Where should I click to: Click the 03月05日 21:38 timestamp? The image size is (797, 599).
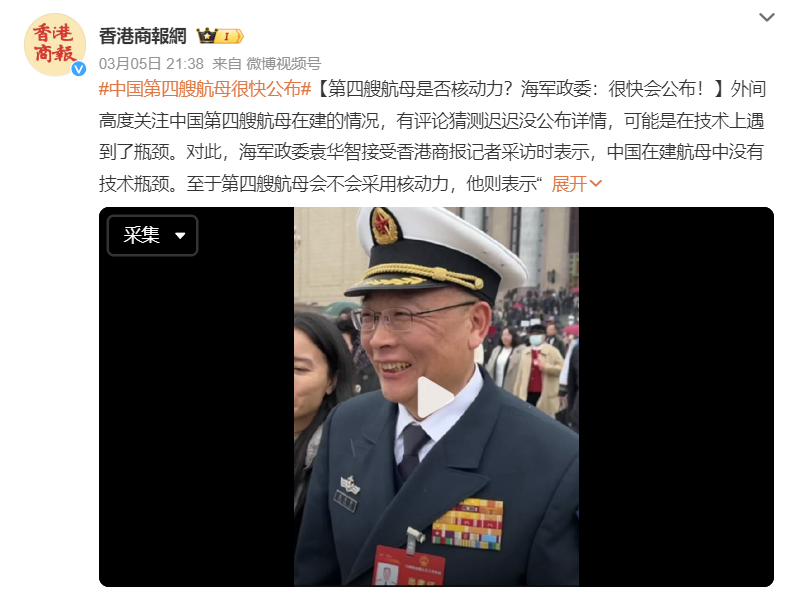(x=151, y=64)
